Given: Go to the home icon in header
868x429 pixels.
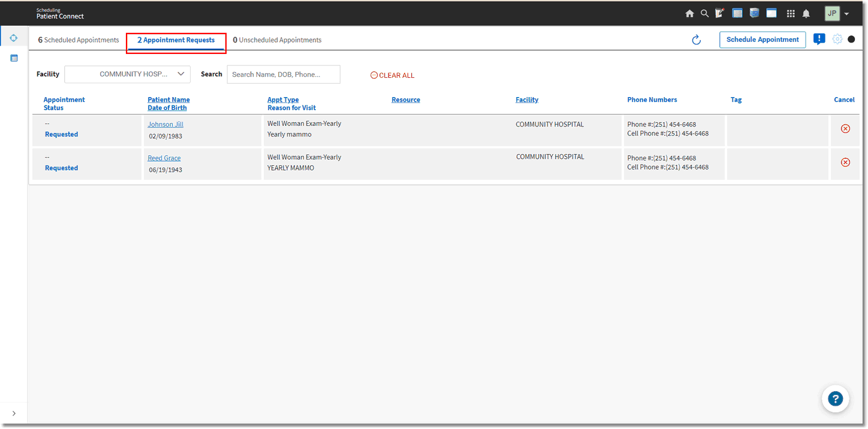Looking at the screenshot, I should (x=689, y=13).
